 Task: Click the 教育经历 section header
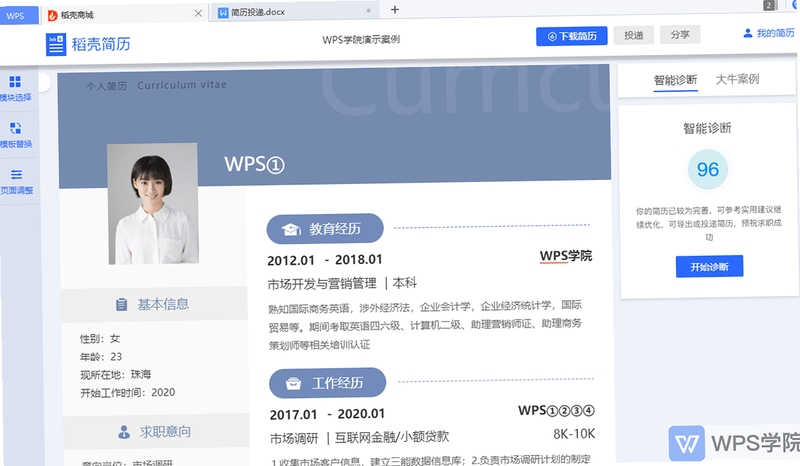(x=325, y=229)
